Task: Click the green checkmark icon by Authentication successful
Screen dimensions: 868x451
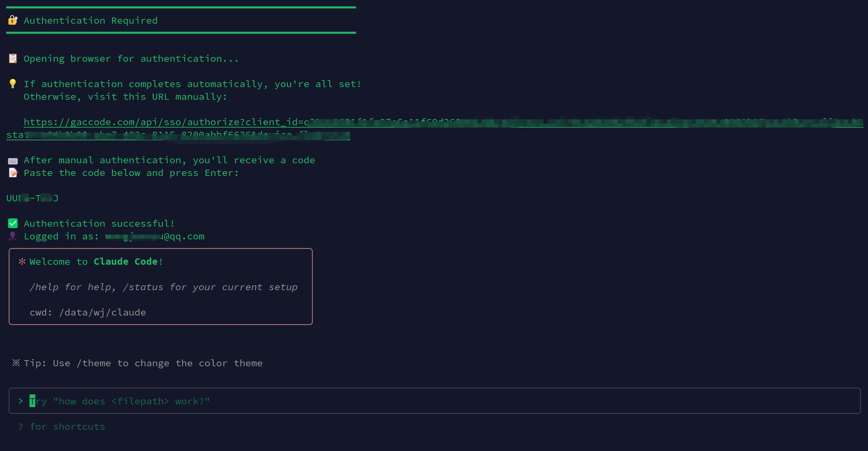Action: pos(13,224)
